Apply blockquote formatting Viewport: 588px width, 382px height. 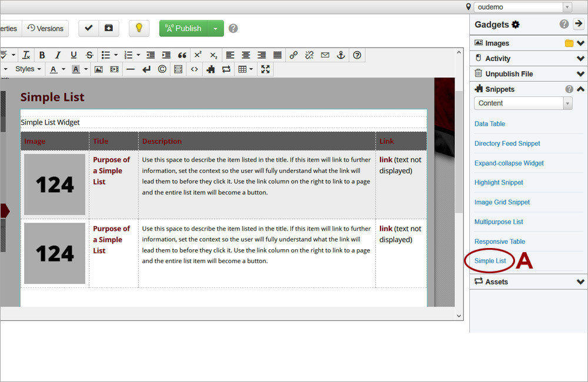coord(182,55)
